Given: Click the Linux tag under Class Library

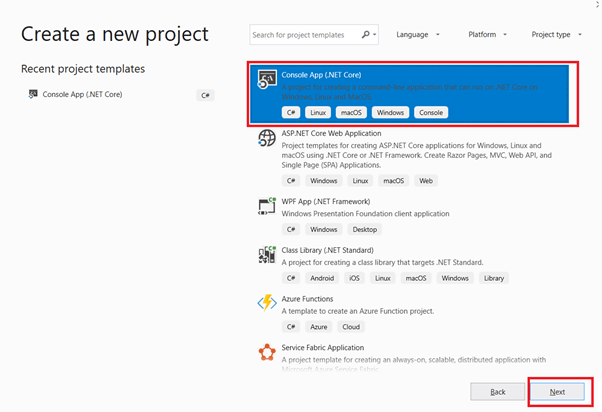Looking at the screenshot, I should (x=383, y=278).
